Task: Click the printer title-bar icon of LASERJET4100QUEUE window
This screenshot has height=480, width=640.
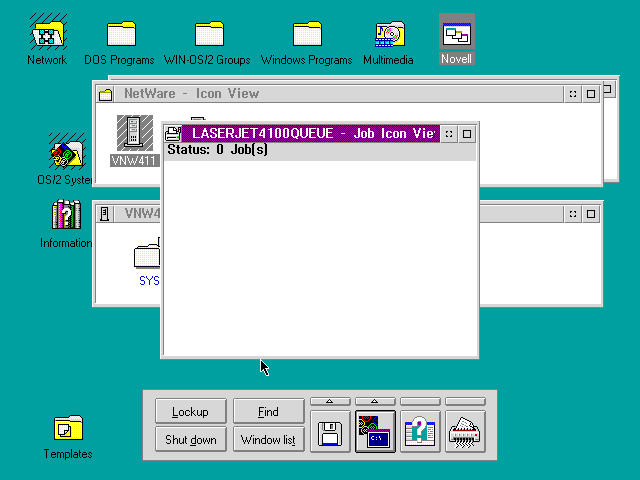Action: [x=173, y=133]
